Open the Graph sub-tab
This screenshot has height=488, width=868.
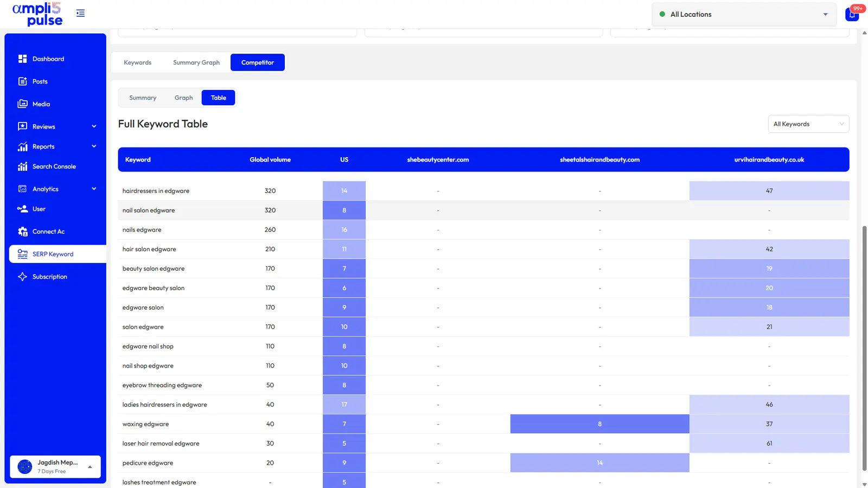point(184,98)
